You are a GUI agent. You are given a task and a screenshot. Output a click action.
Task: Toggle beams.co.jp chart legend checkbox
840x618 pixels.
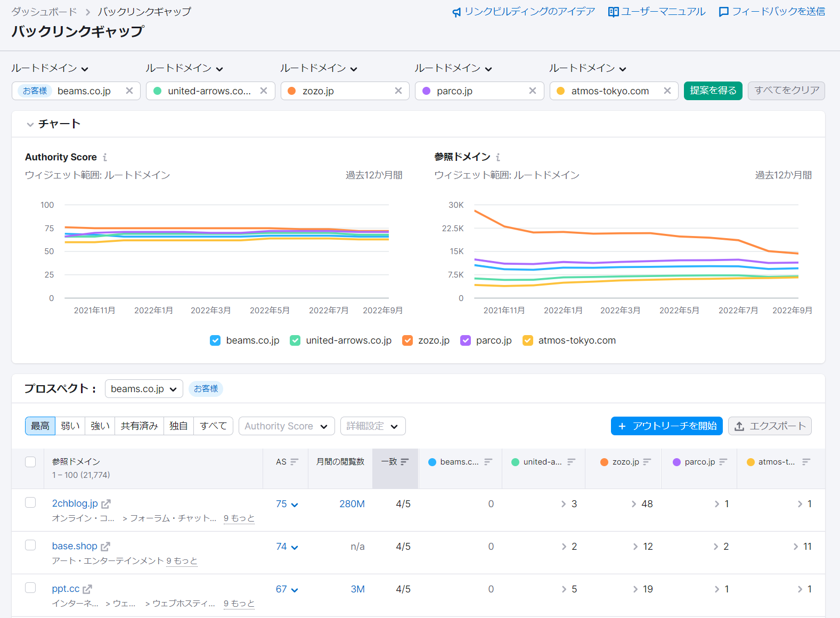[215, 340]
